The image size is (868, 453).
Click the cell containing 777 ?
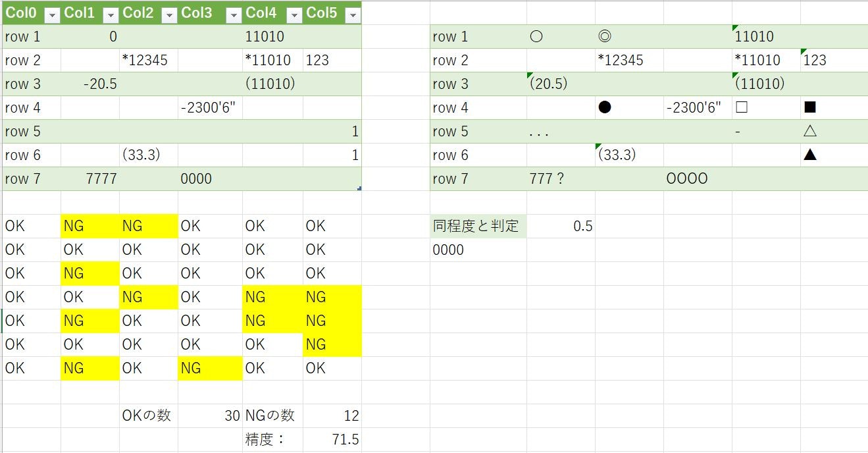point(561,178)
